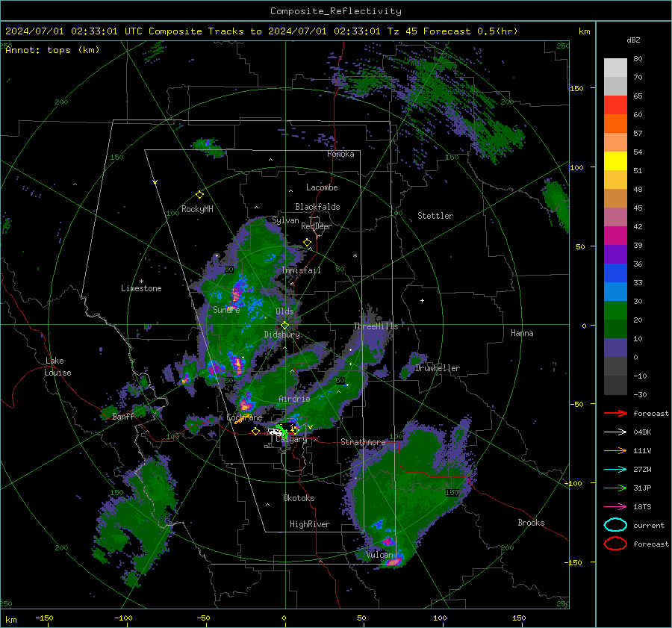Click the red forecast ellipse legend icon
This screenshot has width=672, height=628.
point(615,544)
